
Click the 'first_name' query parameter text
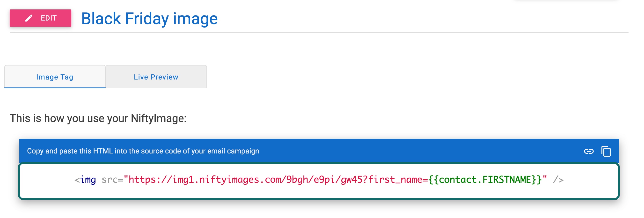(395, 180)
